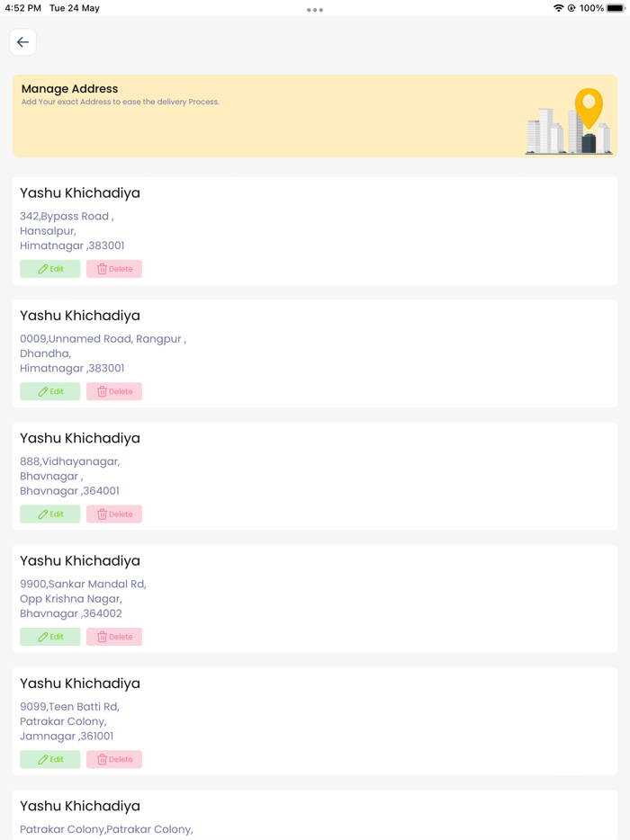Edit the 888,Vidhayanagar address
Screen dimensions: 630x840
[x=49, y=514]
